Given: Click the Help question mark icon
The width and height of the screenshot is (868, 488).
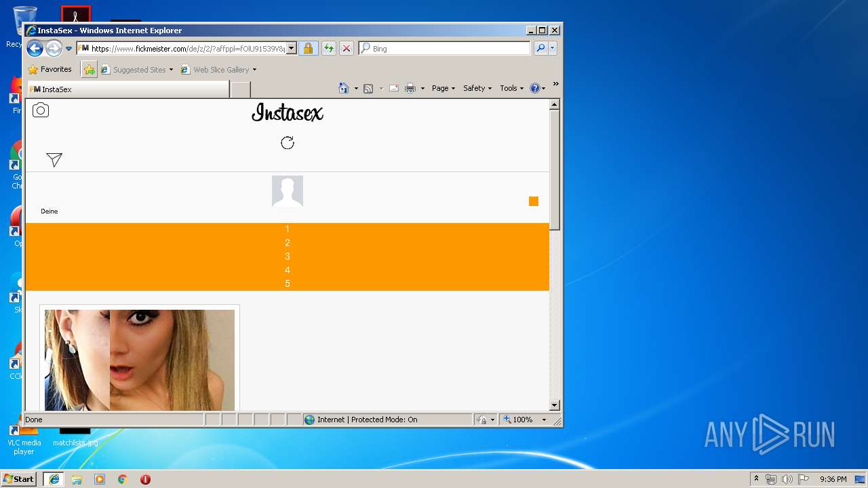Looking at the screenshot, I should pos(534,88).
